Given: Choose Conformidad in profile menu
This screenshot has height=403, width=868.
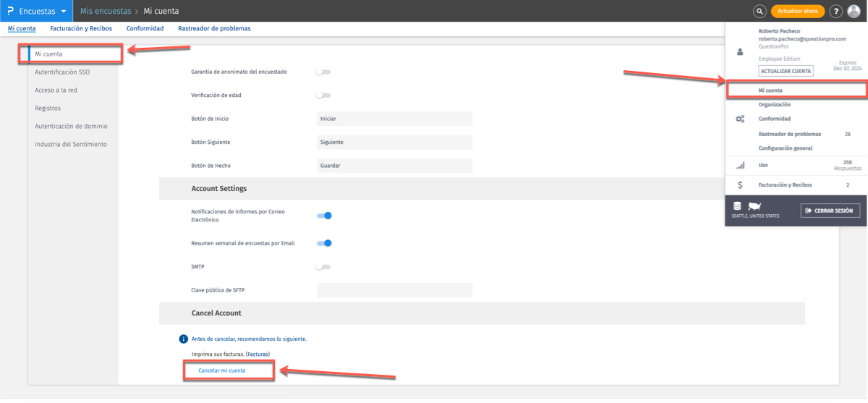Looking at the screenshot, I should pos(775,119).
